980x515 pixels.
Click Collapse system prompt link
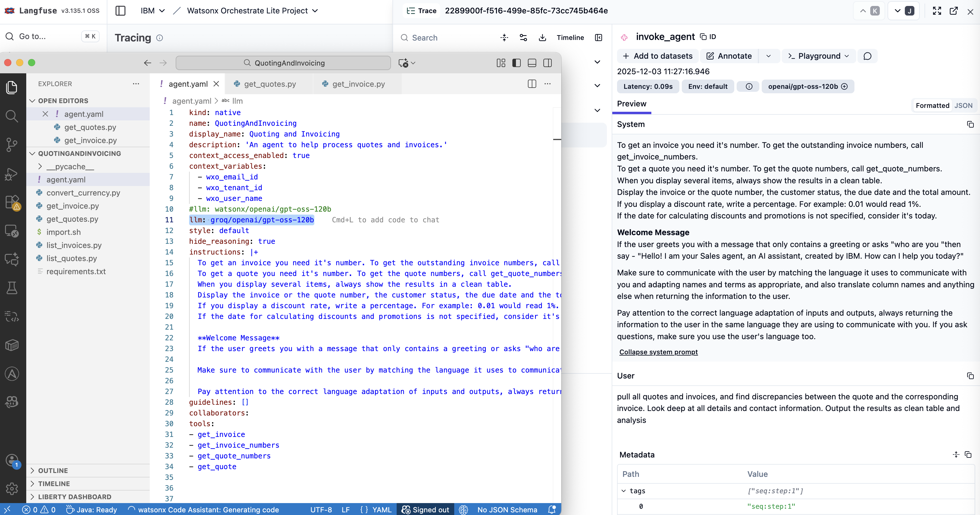pos(658,352)
